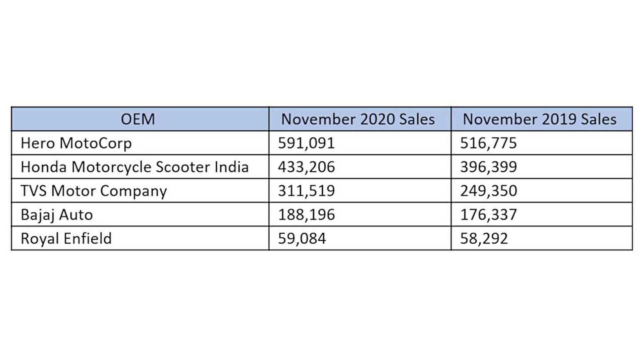Screen dimensions: 644x362
Task: Click the word Enfield in last row
Action: coord(88,238)
